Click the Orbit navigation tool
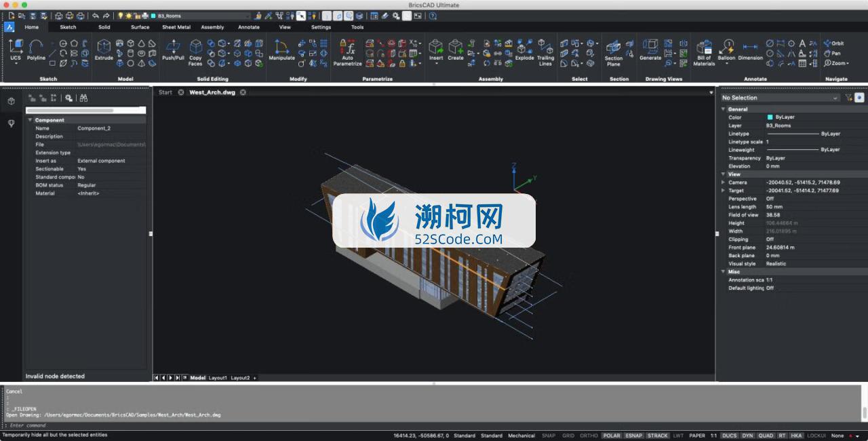 (x=834, y=43)
